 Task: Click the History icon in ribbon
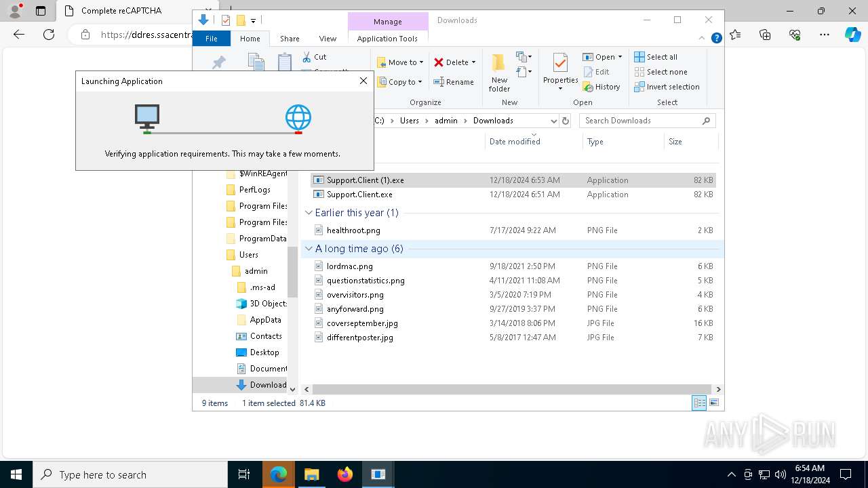589,87
